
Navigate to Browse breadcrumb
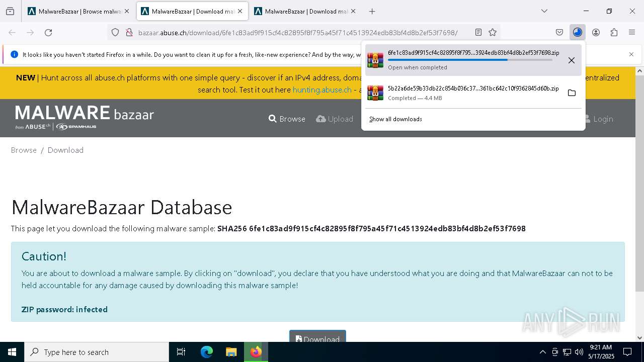pos(24,150)
